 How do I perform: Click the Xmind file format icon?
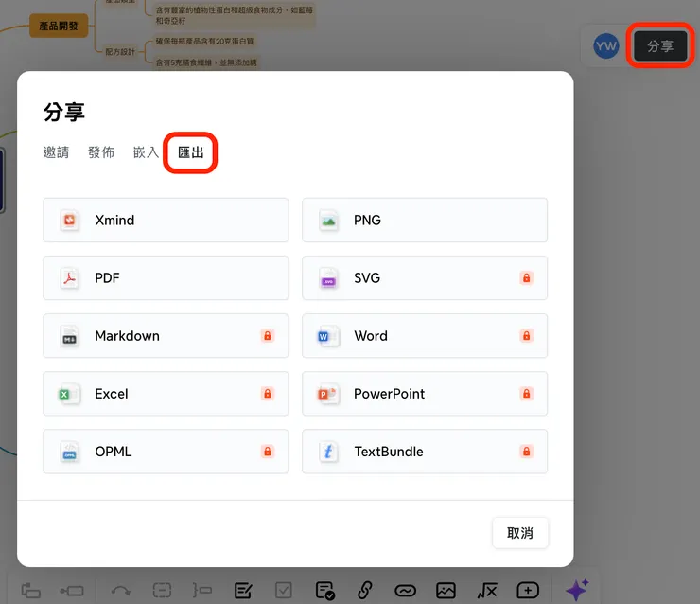click(x=69, y=221)
